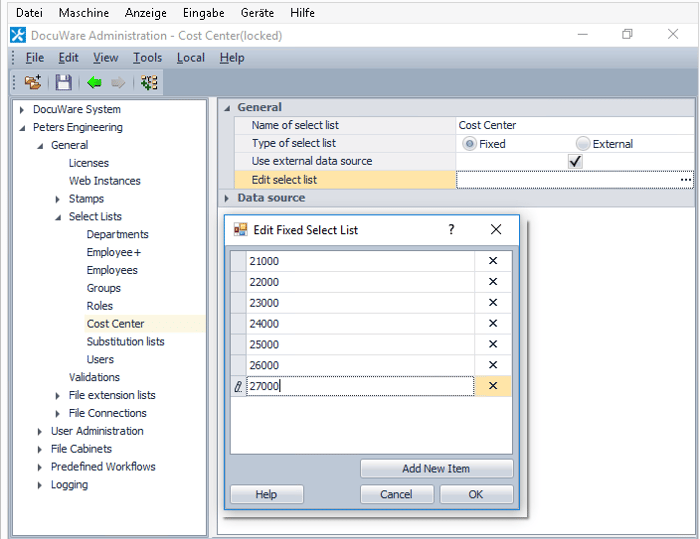Screen dimensions: 700x539
Task: Select Departments in the tree
Action: click(117, 234)
